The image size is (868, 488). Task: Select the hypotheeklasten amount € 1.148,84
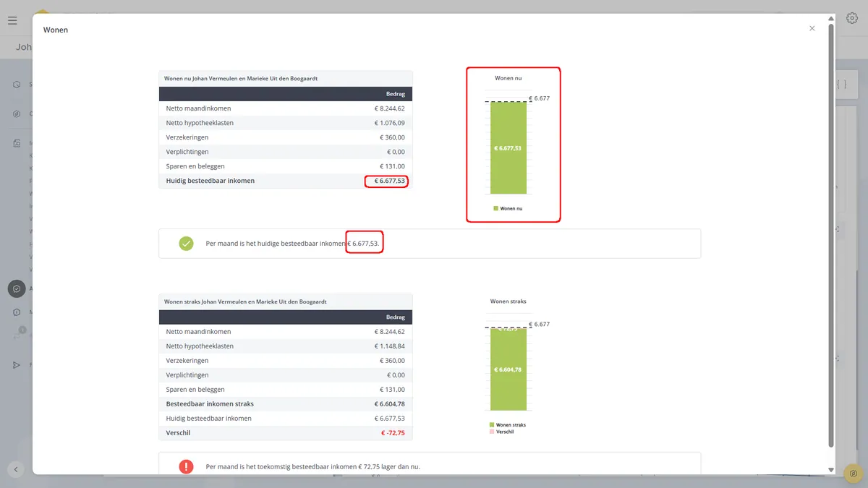(389, 346)
